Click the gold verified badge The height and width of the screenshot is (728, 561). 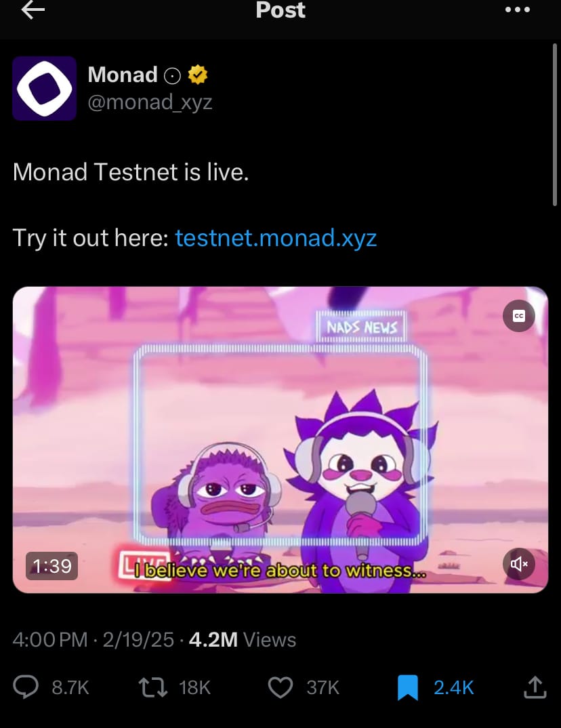[198, 75]
